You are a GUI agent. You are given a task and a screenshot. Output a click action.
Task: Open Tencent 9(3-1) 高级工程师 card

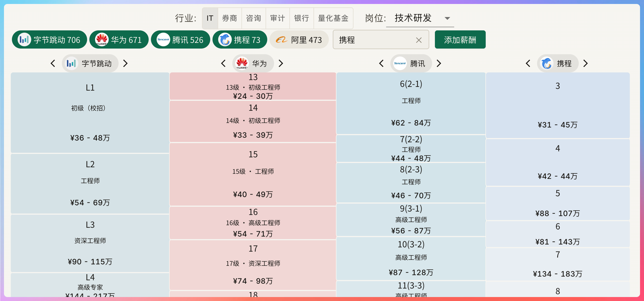pyautogui.click(x=411, y=220)
